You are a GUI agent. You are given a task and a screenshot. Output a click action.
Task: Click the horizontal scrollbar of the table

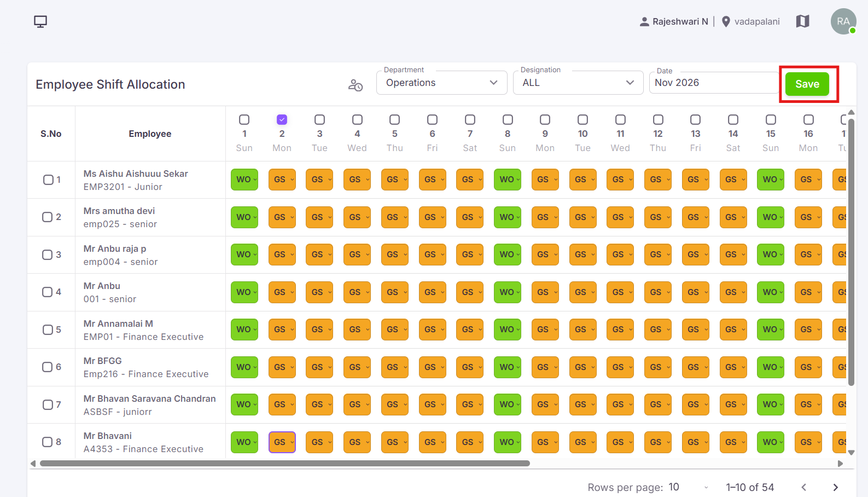[284, 463]
